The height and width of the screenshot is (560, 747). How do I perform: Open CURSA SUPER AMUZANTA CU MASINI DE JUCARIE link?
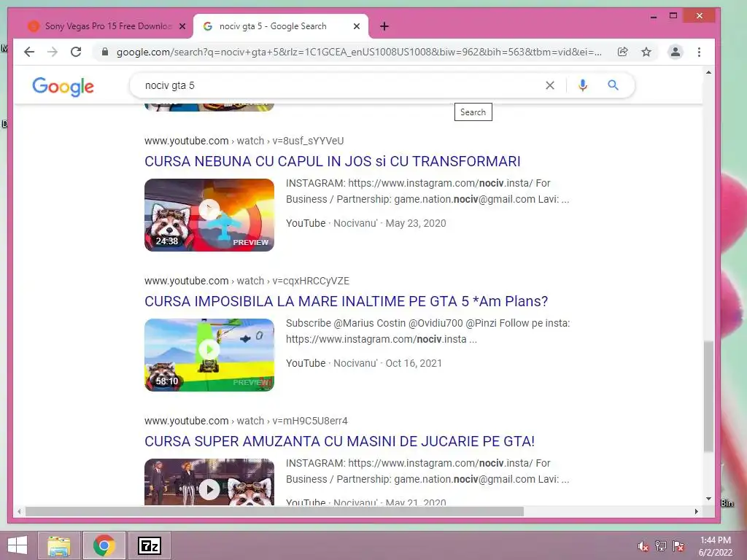pos(340,441)
